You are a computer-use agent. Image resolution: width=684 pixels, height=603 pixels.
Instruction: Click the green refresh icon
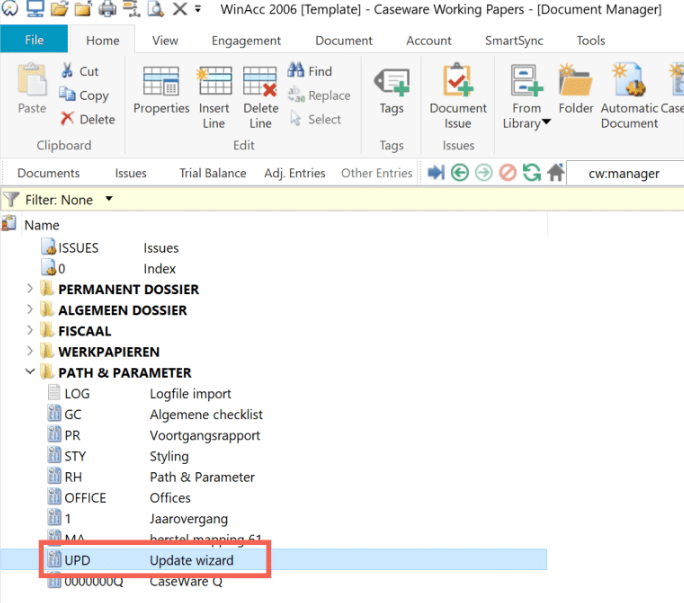[532, 173]
